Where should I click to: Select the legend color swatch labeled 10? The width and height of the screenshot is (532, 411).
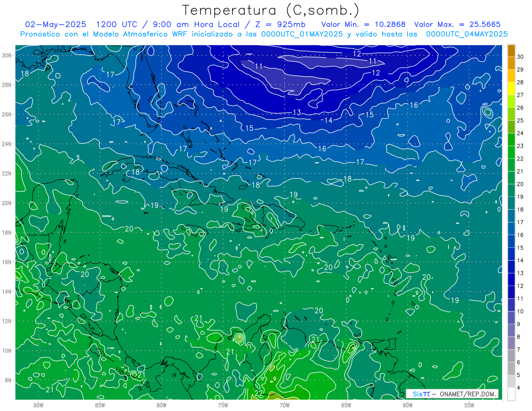[x=511, y=305]
